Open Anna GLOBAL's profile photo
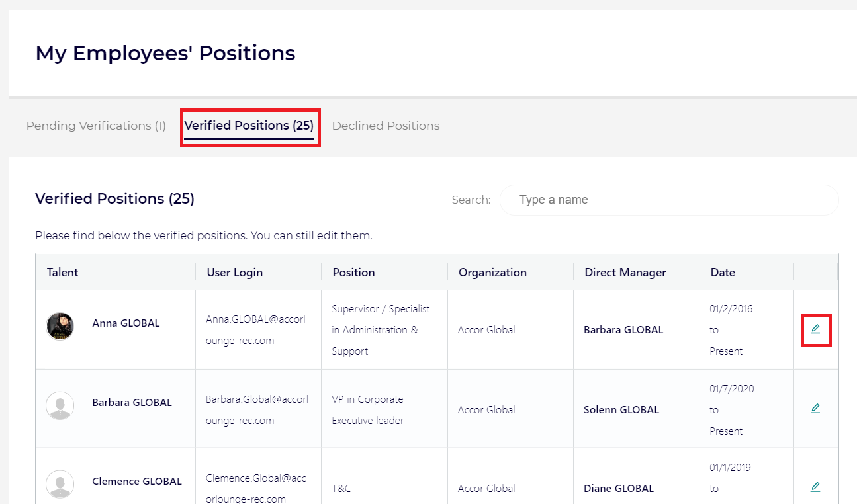 [60, 326]
